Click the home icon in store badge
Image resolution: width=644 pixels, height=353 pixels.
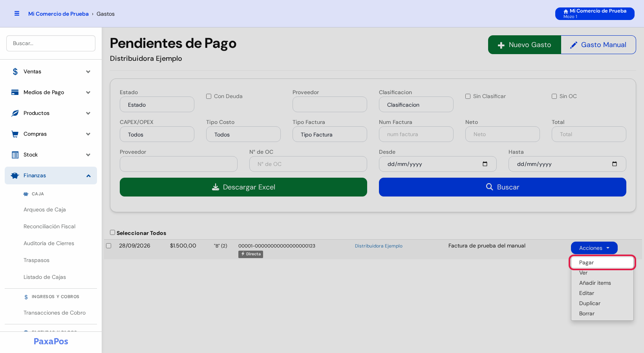tap(566, 11)
